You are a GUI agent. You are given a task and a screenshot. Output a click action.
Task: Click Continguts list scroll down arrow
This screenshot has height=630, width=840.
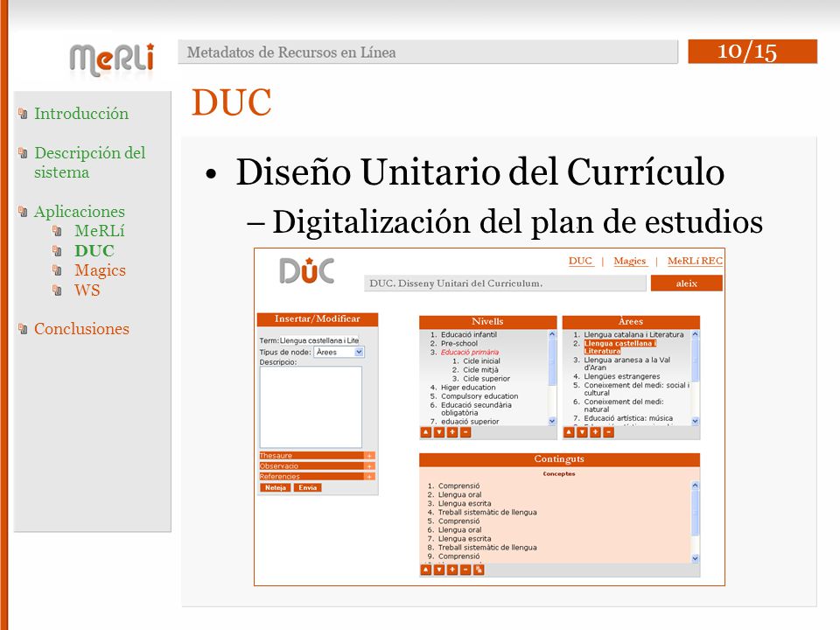click(x=696, y=558)
